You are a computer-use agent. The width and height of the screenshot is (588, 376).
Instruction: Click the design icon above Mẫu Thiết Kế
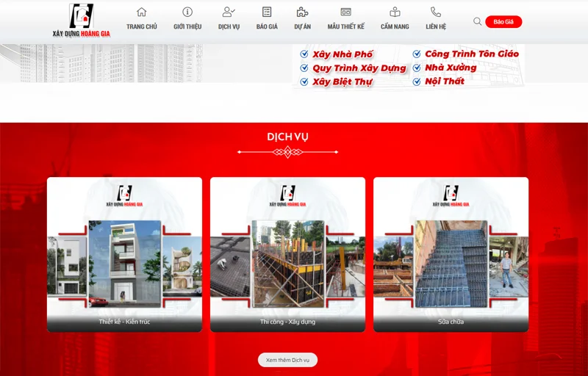click(x=345, y=12)
